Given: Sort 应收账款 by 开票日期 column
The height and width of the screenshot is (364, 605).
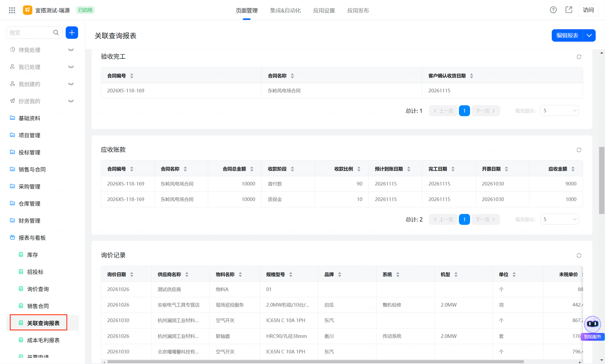Looking at the screenshot, I should (506, 169).
